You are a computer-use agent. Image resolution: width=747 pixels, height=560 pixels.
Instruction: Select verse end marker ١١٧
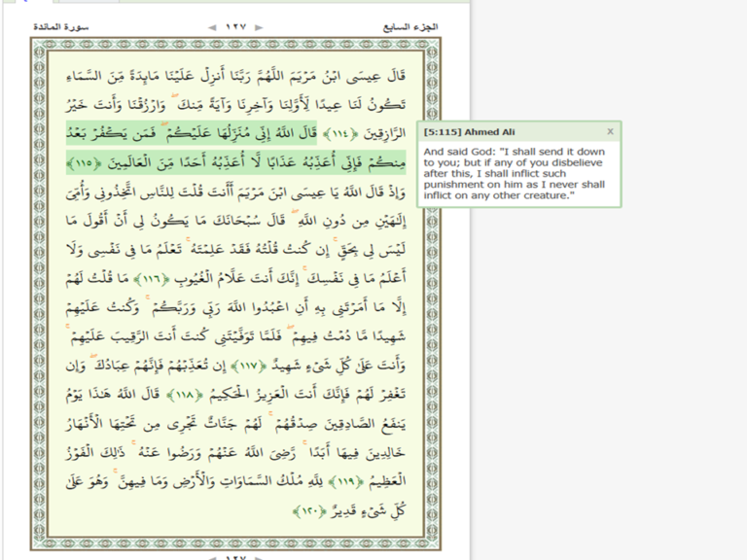tap(249, 367)
